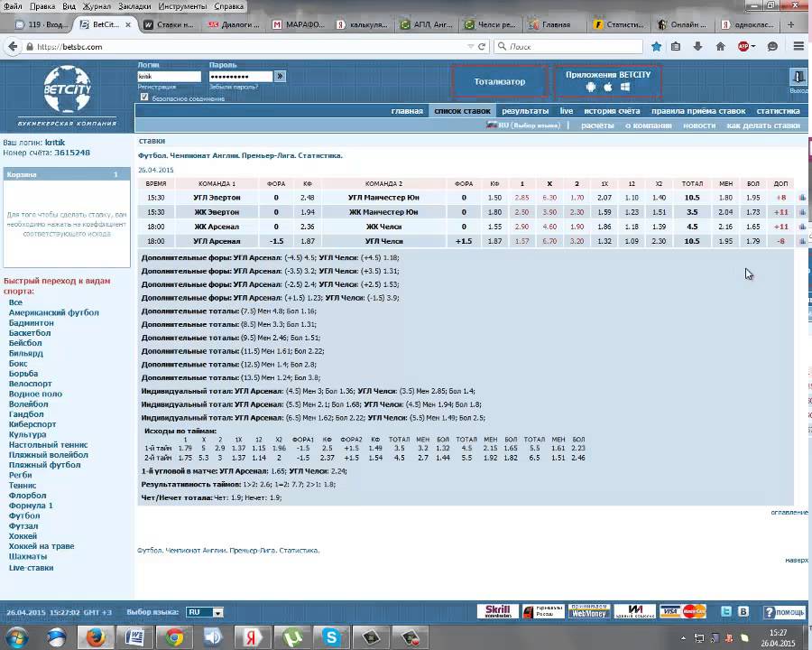Open Приложения BETCITY banner
The image size is (812, 650).
[608, 81]
